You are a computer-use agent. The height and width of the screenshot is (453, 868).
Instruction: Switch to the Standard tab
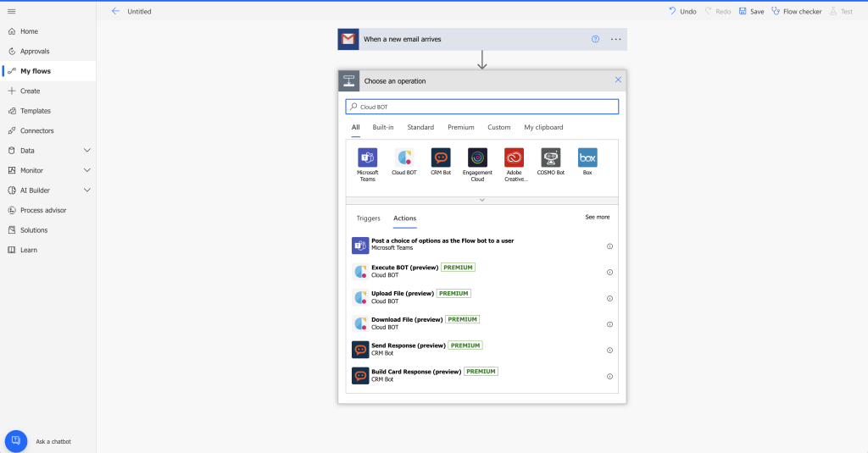pos(420,127)
